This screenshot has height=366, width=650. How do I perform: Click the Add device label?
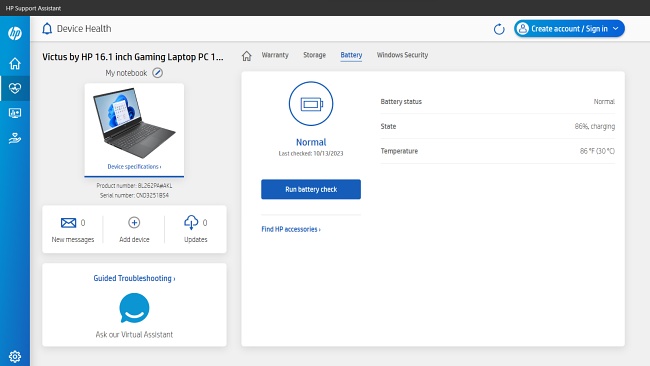click(x=134, y=240)
